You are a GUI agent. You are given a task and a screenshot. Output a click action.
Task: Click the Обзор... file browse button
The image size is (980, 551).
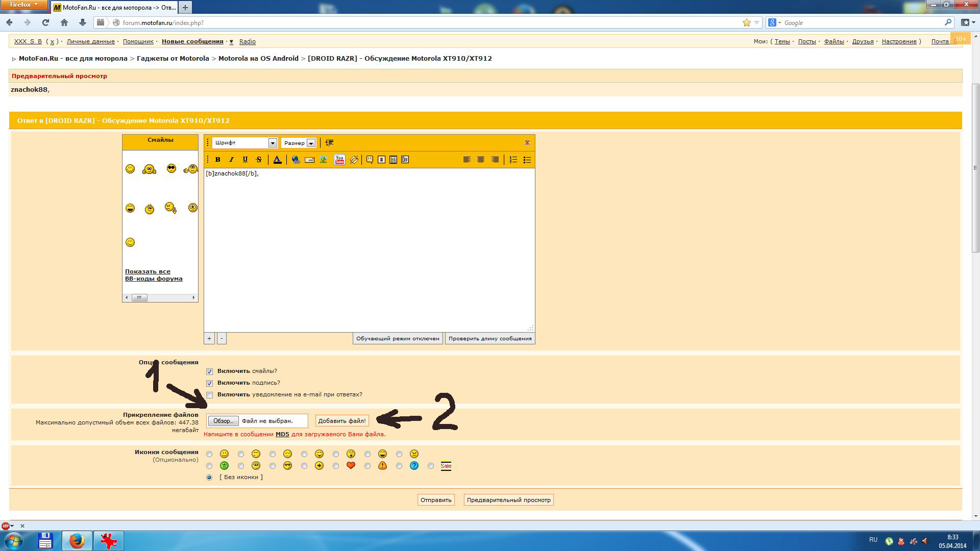click(x=223, y=421)
